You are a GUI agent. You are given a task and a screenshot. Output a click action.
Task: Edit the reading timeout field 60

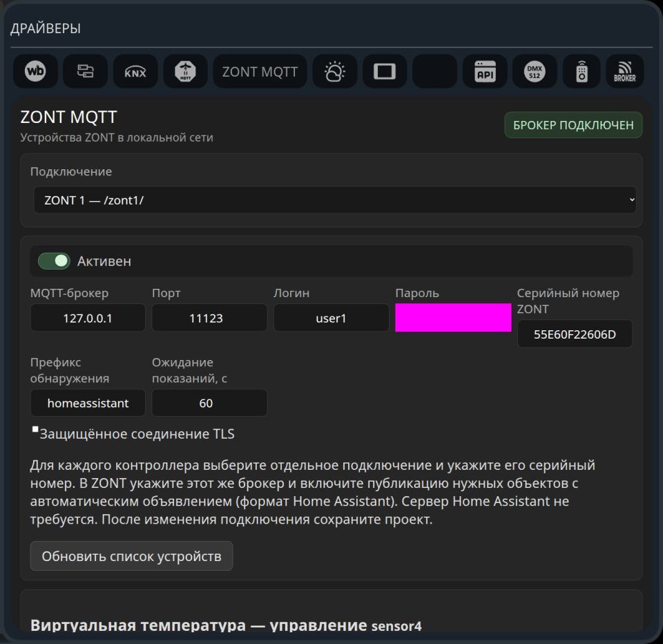(209, 403)
